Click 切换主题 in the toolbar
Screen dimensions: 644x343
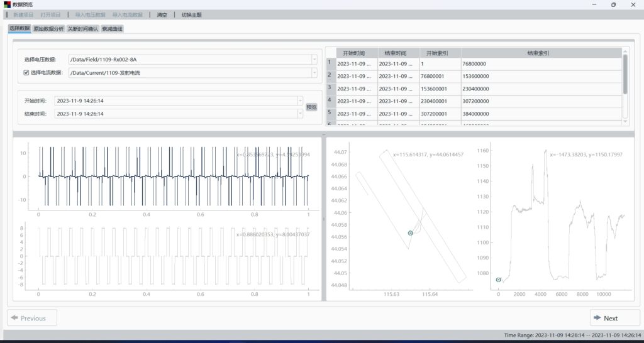coord(191,14)
